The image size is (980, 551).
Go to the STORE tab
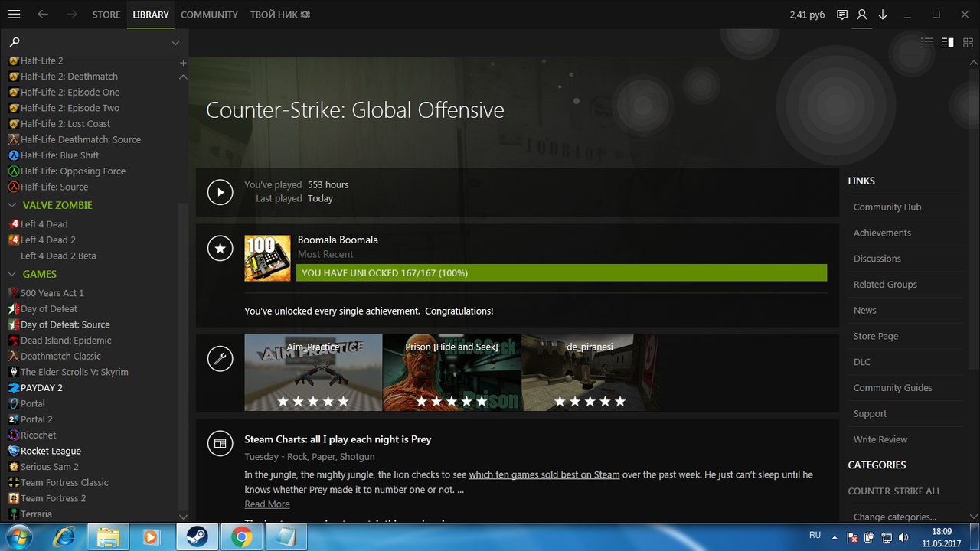(106, 15)
